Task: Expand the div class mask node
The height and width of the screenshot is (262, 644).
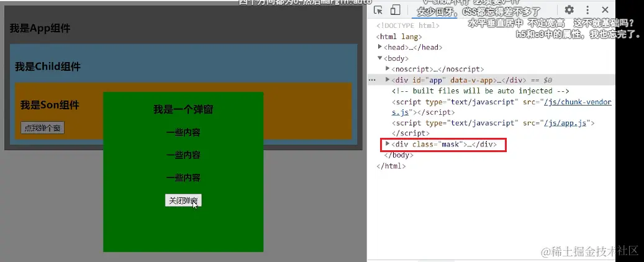Action: coord(388,144)
